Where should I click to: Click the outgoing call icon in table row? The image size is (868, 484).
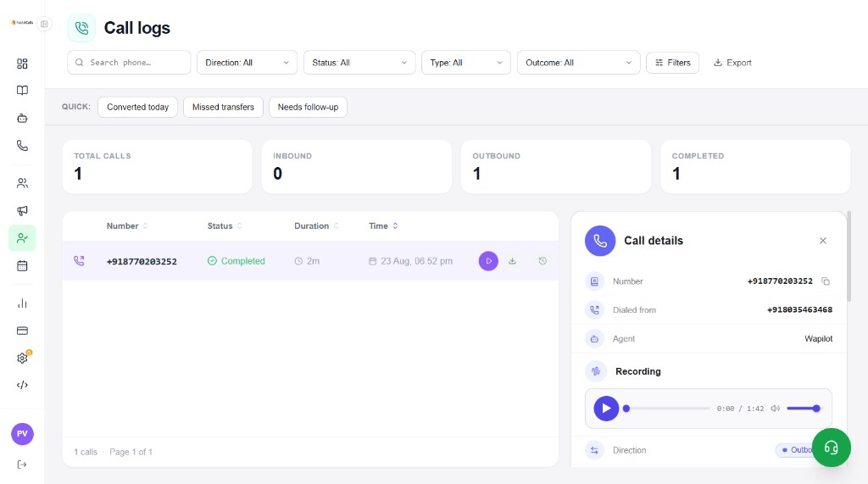coord(79,261)
